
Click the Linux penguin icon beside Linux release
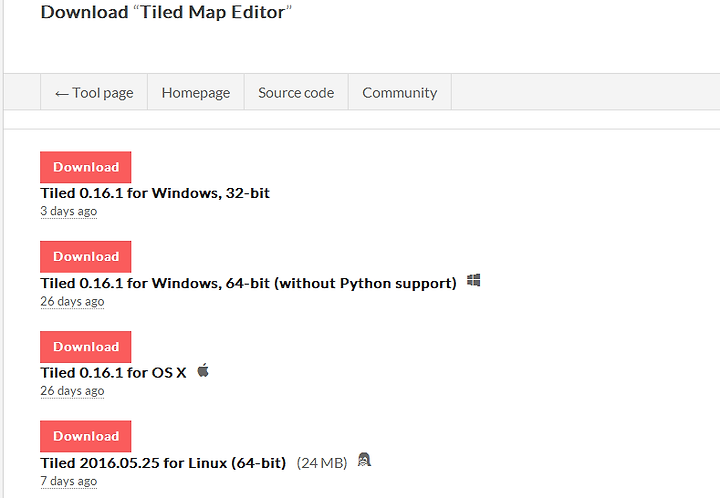[364, 459]
